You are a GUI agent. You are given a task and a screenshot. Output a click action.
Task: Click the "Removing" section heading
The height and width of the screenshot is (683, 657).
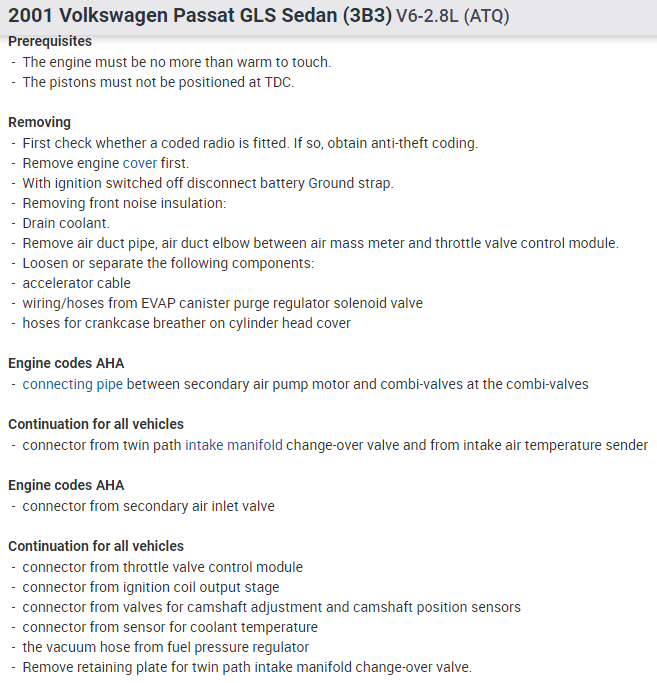(x=39, y=122)
